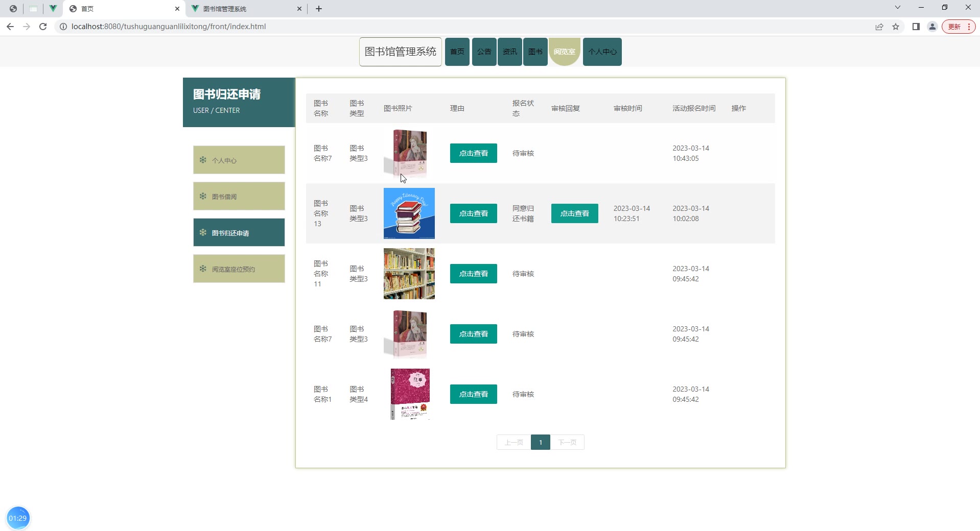This screenshot has width=980, height=531.
Task: Click the 同意归还书籍 status text
Action: [x=523, y=213]
